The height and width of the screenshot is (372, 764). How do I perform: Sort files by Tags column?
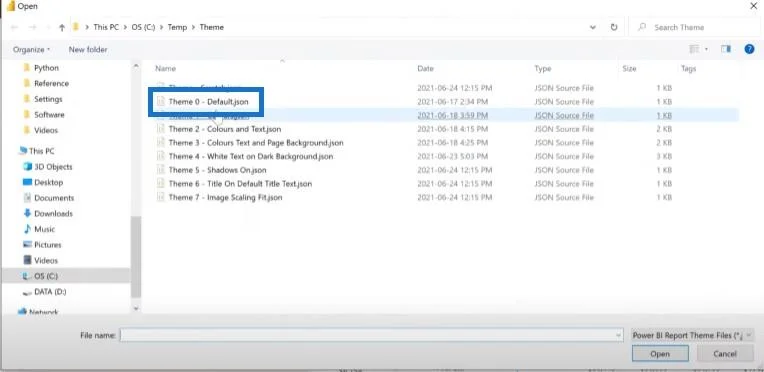688,69
